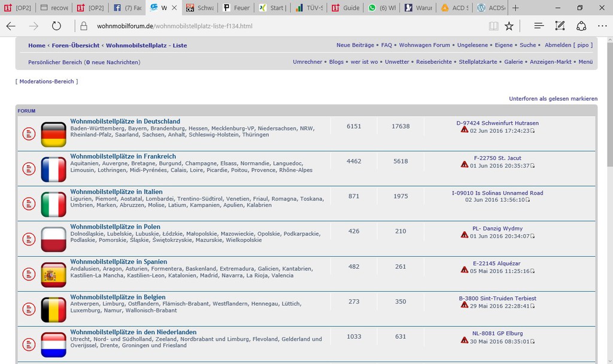The height and width of the screenshot is (364, 613).
Task: Open the Edge more actions ellipsis menu
Action: [602, 26]
